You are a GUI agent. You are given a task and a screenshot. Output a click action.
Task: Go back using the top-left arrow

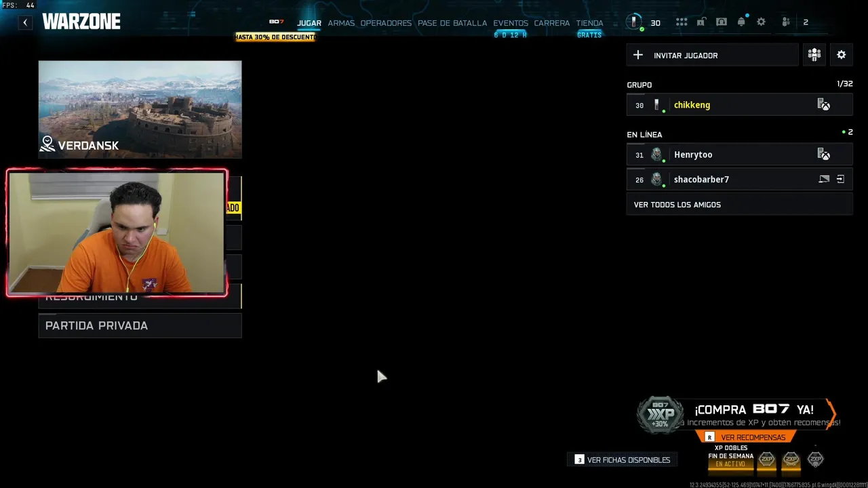(x=25, y=22)
